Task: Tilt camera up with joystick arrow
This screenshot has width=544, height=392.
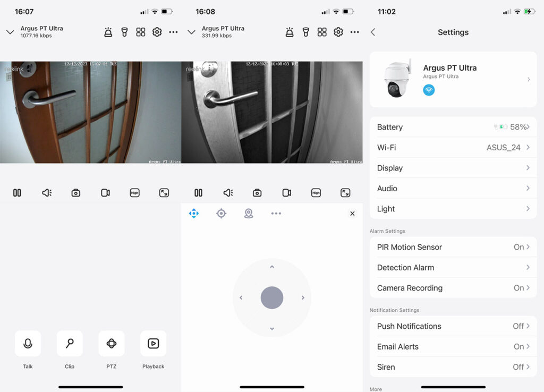Action: (x=272, y=267)
